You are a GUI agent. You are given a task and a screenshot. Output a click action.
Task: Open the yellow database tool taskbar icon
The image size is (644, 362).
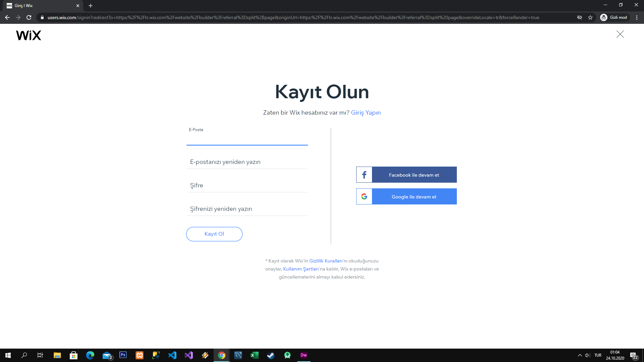click(156, 355)
